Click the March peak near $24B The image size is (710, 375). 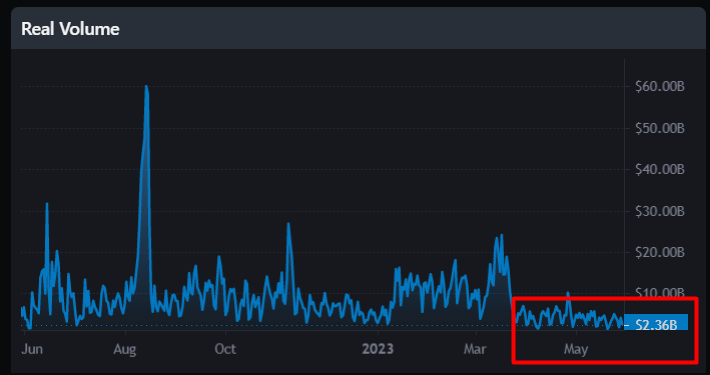[501, 236]
